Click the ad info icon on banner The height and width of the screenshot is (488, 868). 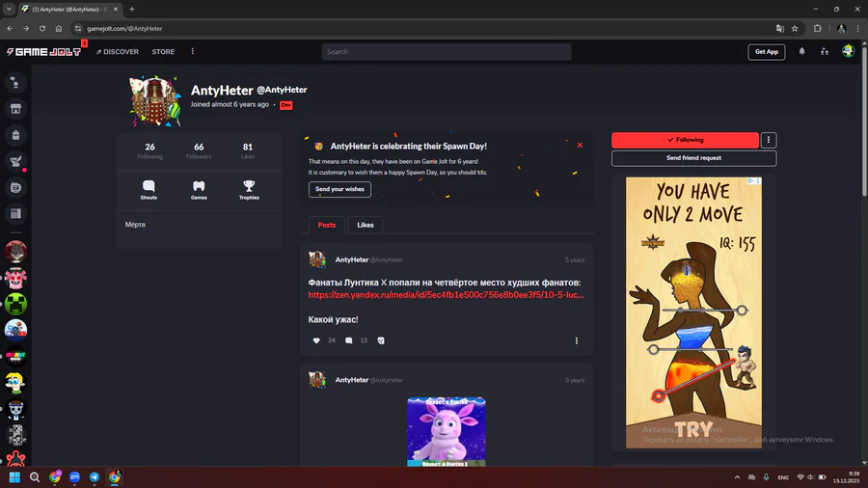(x=750, y=181)
